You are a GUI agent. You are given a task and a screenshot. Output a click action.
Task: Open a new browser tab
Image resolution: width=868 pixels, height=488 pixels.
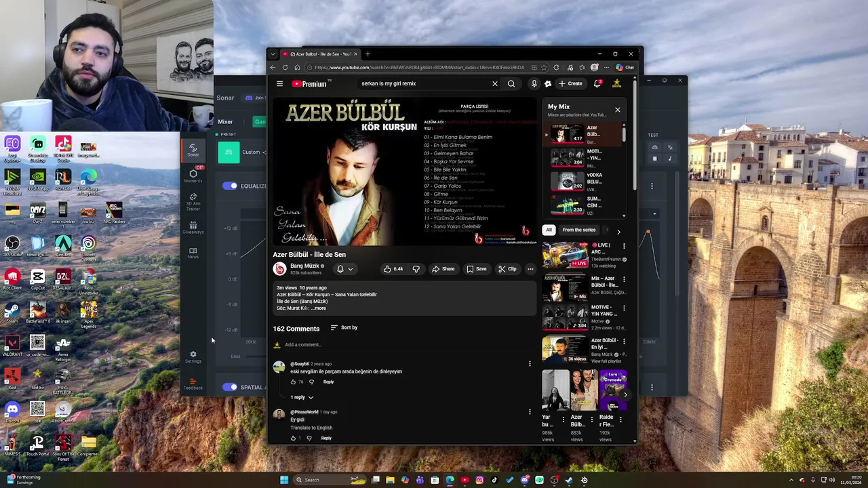[368, 54]
